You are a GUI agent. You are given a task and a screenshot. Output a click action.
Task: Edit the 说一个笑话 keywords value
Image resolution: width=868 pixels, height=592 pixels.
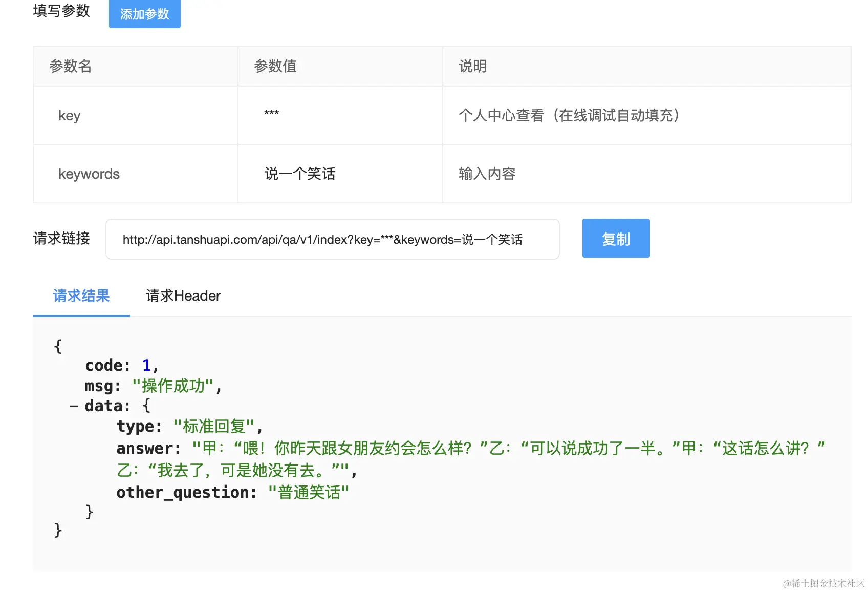300,174
